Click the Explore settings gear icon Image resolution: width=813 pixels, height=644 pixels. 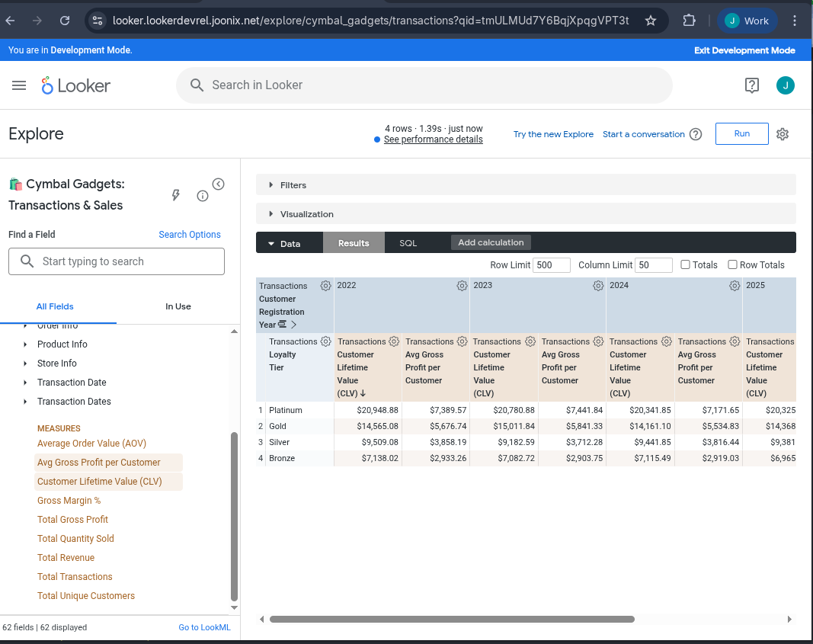[783, 134]
